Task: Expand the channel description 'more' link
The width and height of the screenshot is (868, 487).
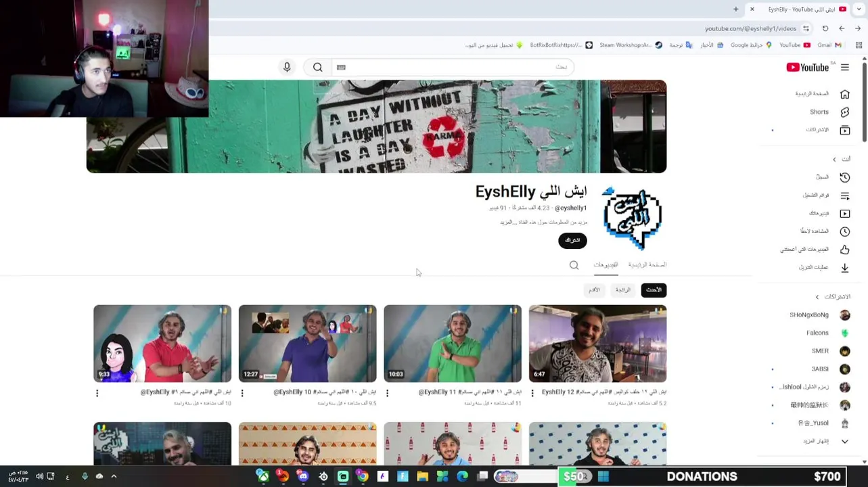Action: 507,222
